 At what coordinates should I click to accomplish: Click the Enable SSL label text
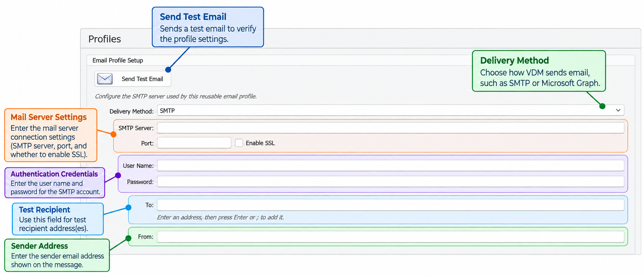coord(260,143)
